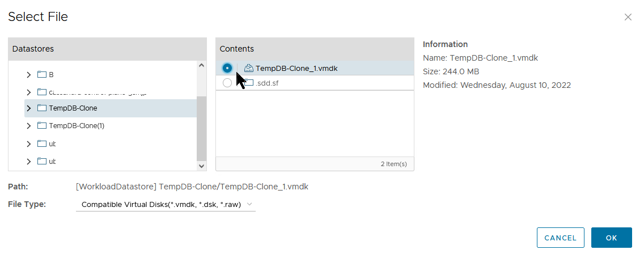The width and height of the screenshot is (644, 258).
Task: Click the TempDB-Clone folder icon
Action: (x=41, y=108)
